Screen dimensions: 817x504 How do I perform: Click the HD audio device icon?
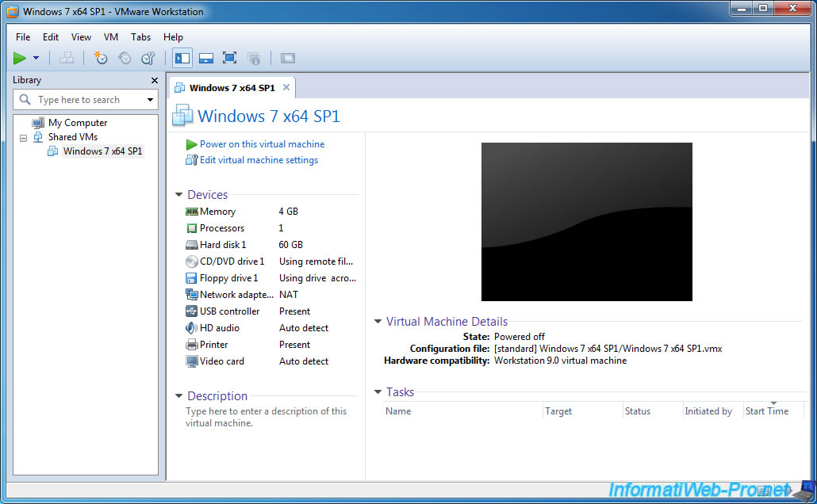point(191,328)
